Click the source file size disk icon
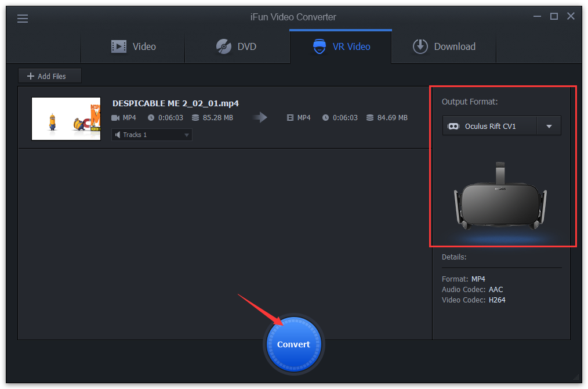The image size is (588, 389). (195, 118)
